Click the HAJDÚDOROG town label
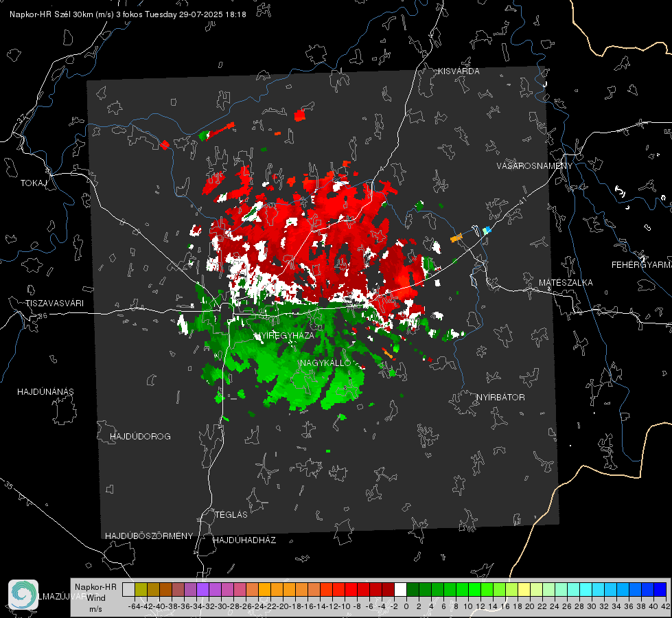Screen dimensions: 672x618 coord(140,436)
